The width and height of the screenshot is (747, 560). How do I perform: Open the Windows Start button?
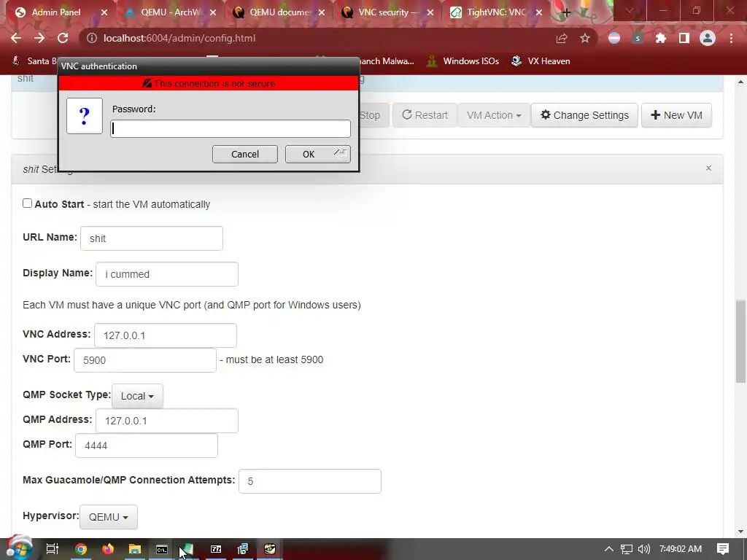[x=19, y=548]
